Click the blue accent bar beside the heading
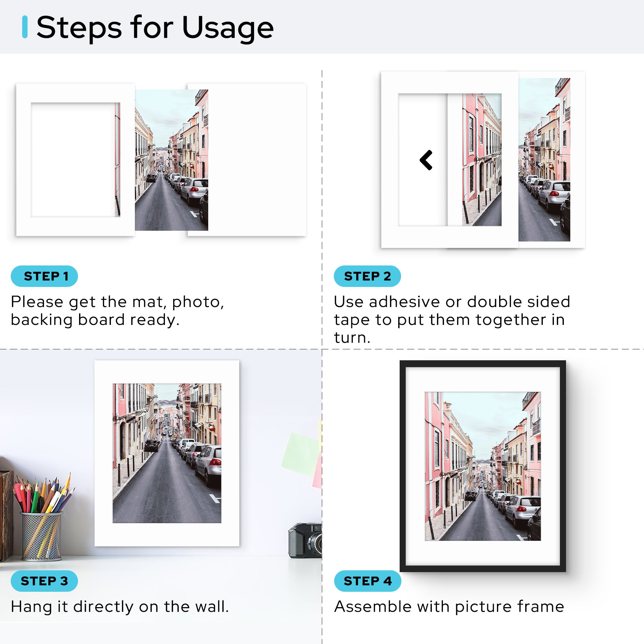Viewport: 644px width, 644px height. 25,27
